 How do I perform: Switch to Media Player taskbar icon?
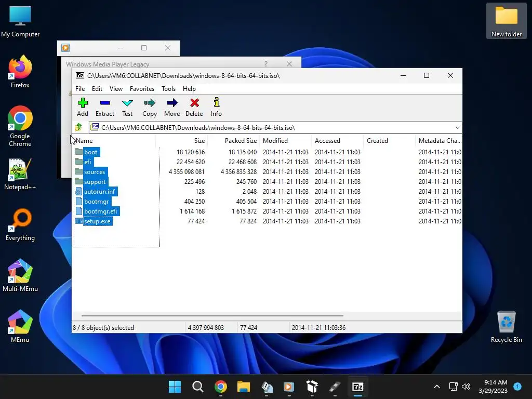289,387
